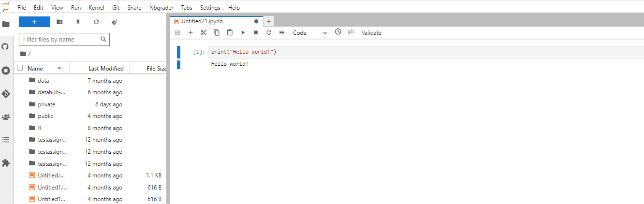Open the cell type Code dropdown
Viewport: 644px width, 204px height.
(x=310, y=32)
